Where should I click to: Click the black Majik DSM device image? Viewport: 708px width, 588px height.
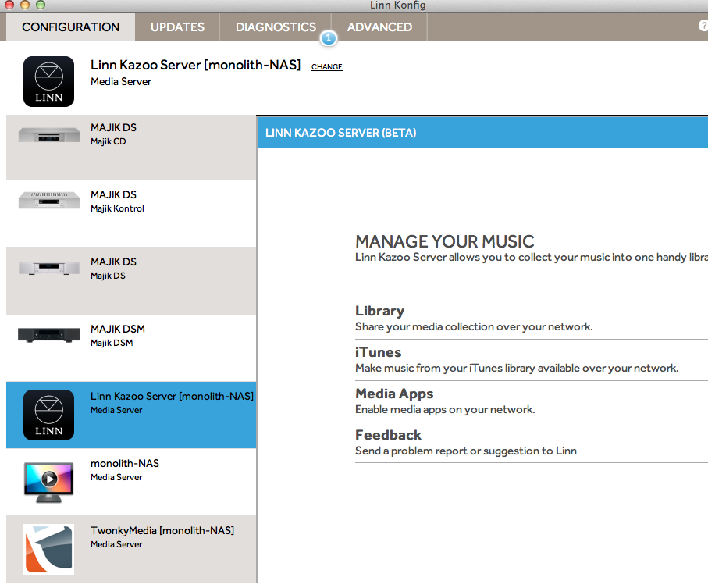[48, 335]
